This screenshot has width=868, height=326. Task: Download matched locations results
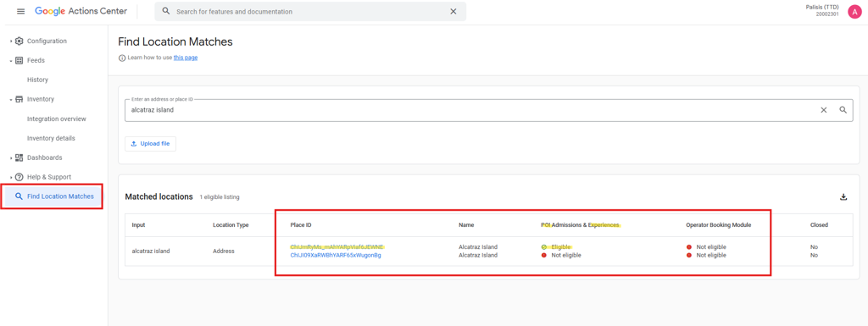coord(843,196)
